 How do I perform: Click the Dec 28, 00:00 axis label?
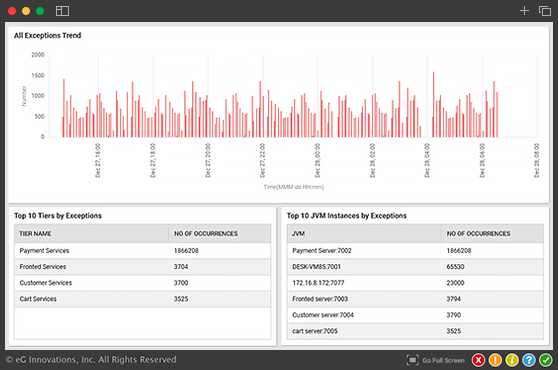317,160
